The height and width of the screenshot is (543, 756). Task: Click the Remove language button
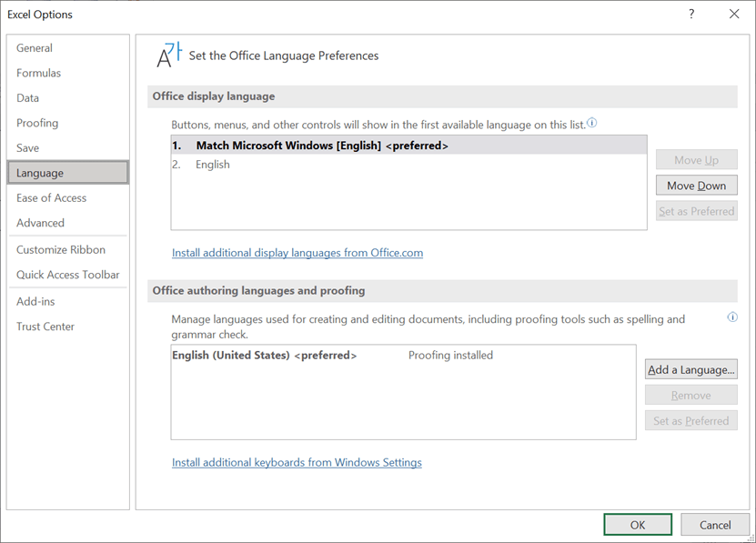pyautogui.click(x=691, y=395)
